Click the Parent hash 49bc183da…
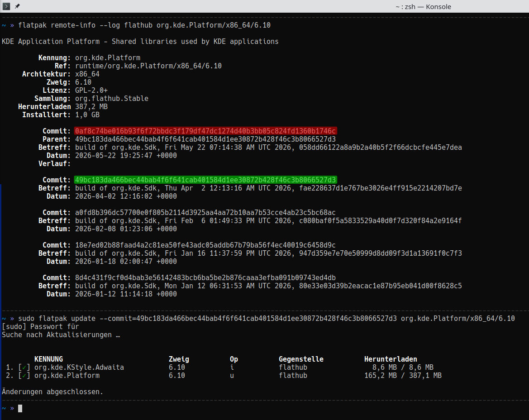 205,139
